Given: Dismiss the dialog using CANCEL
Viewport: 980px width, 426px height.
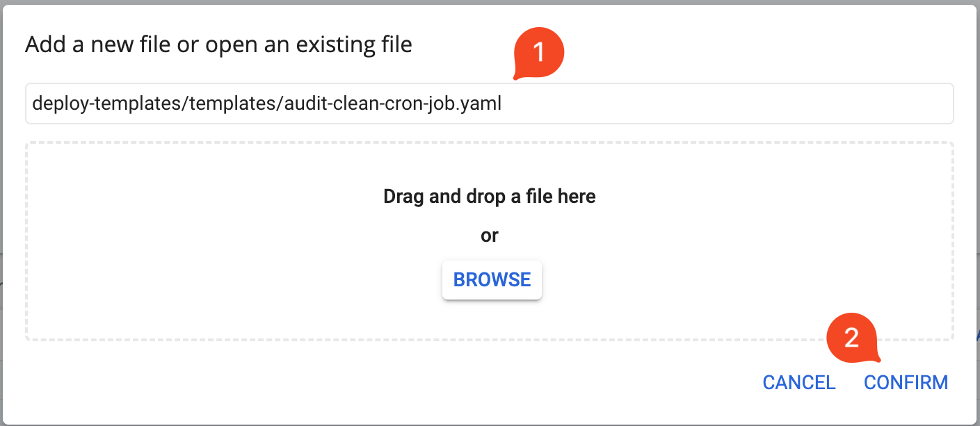Looking at the screenshot, I should [799, 382].
